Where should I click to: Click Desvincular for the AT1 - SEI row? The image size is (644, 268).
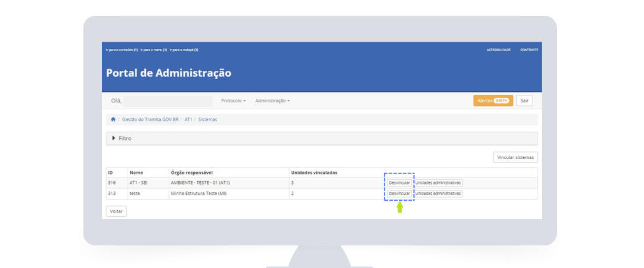point(399,183)
